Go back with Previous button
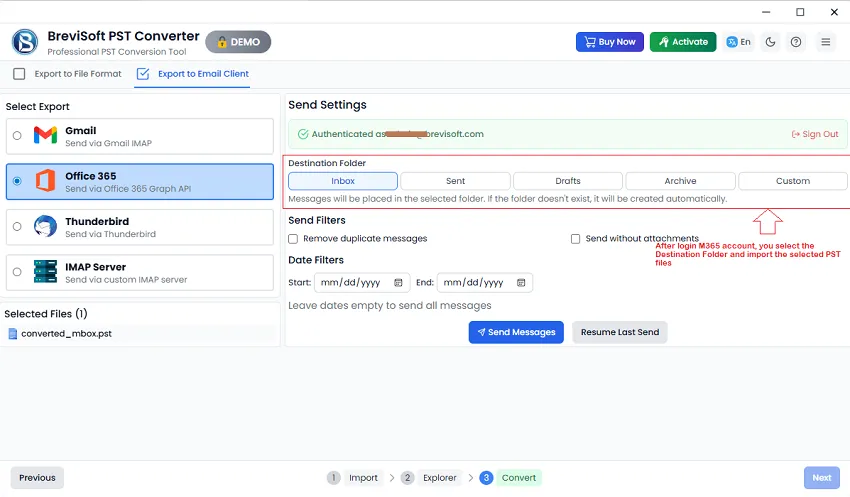 (x=37, y=477)
